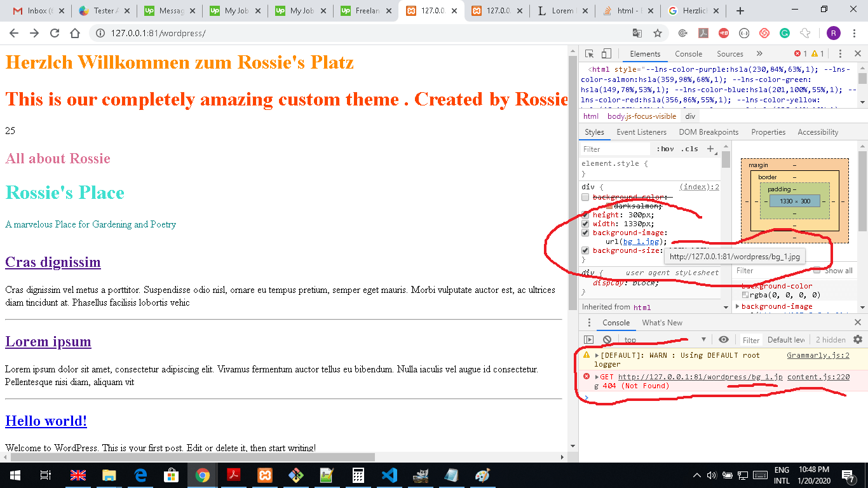The height and width of the screenshot is (488, 868).
Task: Toggle the device toolbar icon
Action: [x=606, y=54]
